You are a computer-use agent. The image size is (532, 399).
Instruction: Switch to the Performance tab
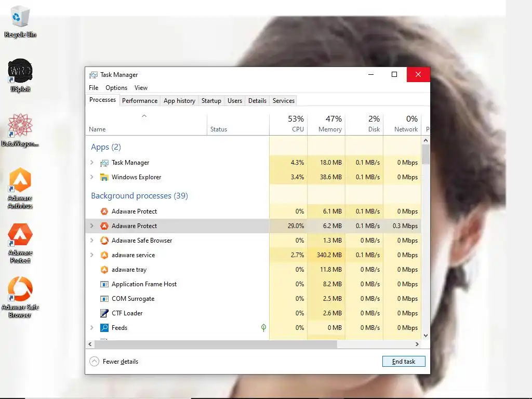pyautogui.click(x=140, y=101)
